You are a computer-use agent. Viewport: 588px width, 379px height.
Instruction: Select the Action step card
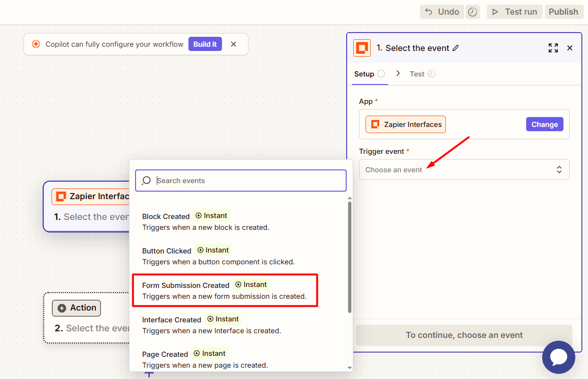(86, 318)
